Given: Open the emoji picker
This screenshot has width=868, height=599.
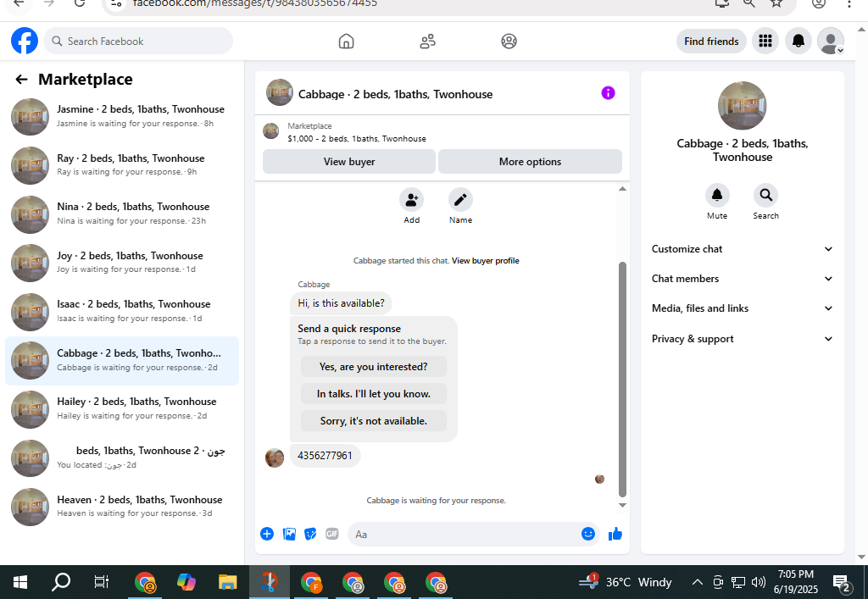Looking at the screenshot, I should click(588, 534).
